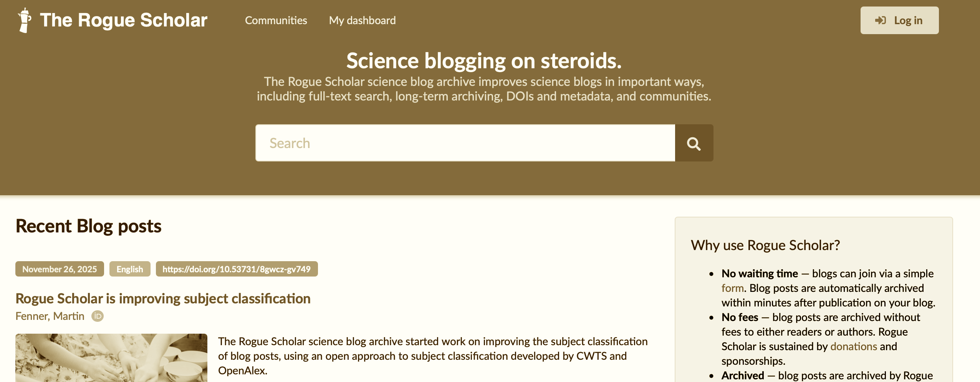This screenshot has width=980, height=382.
Task: Click the author link Fenner, Martin
Action: click(50, 316)
